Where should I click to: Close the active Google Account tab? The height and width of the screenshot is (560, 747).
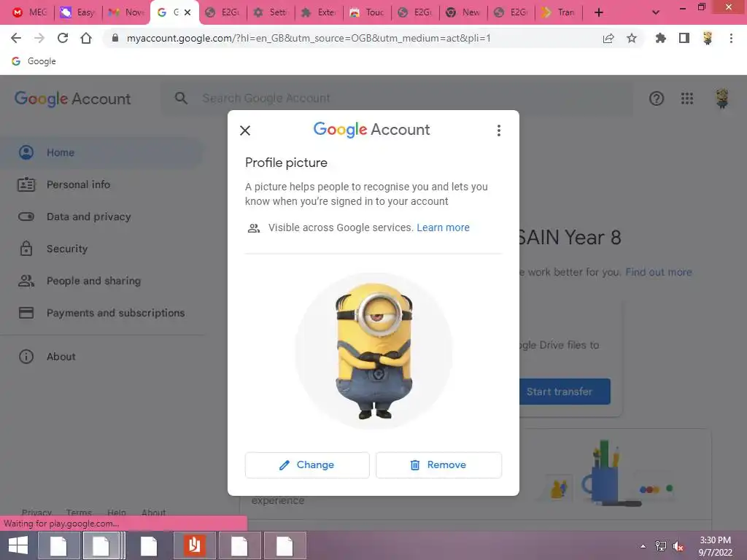187,12
